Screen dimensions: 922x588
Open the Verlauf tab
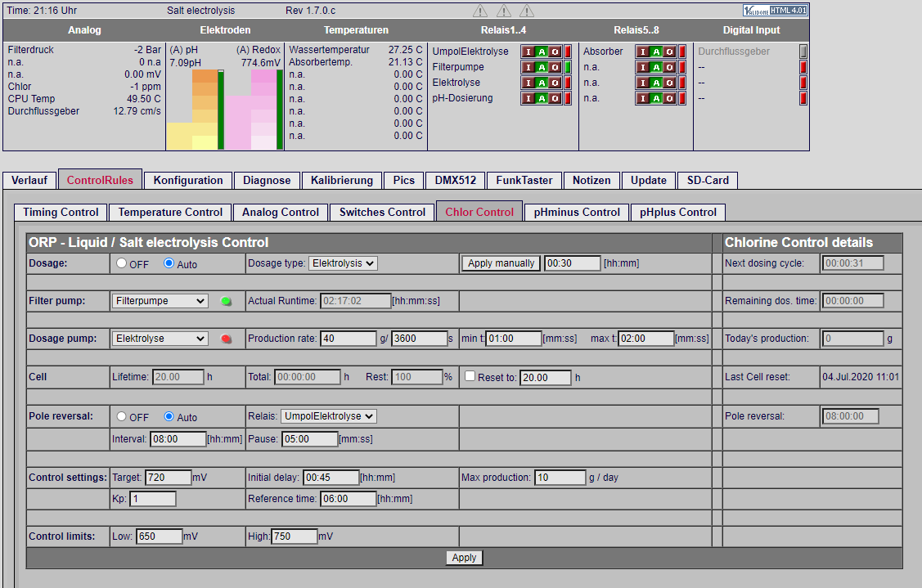pyautogui.click(x=29, y=181)
